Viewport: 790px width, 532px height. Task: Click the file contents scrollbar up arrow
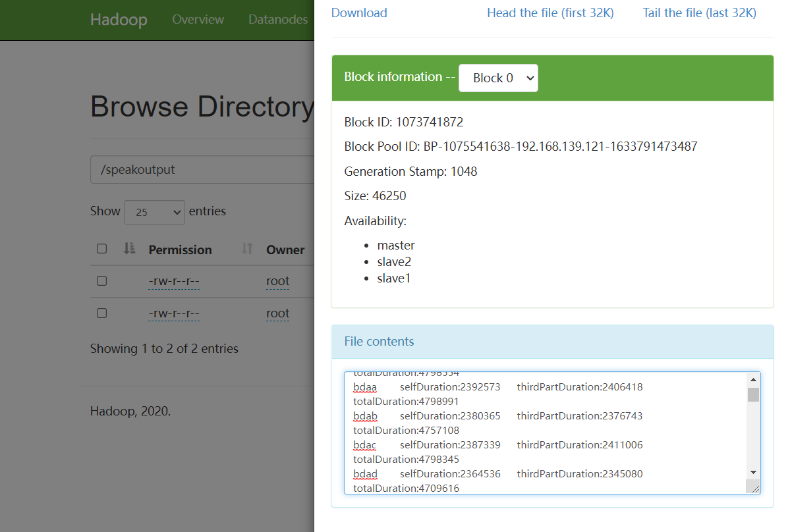(x=753, y=379)
